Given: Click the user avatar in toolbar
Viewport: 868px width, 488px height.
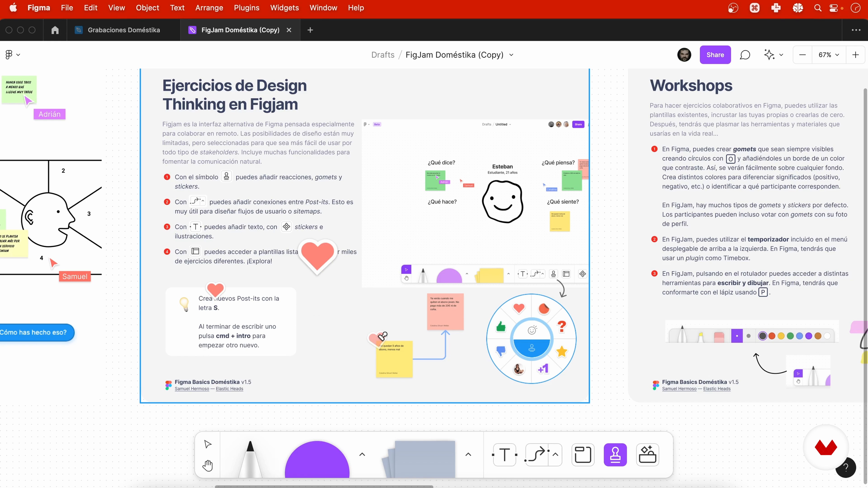Looking at the screenshot, I should click(x=684, y=55).
